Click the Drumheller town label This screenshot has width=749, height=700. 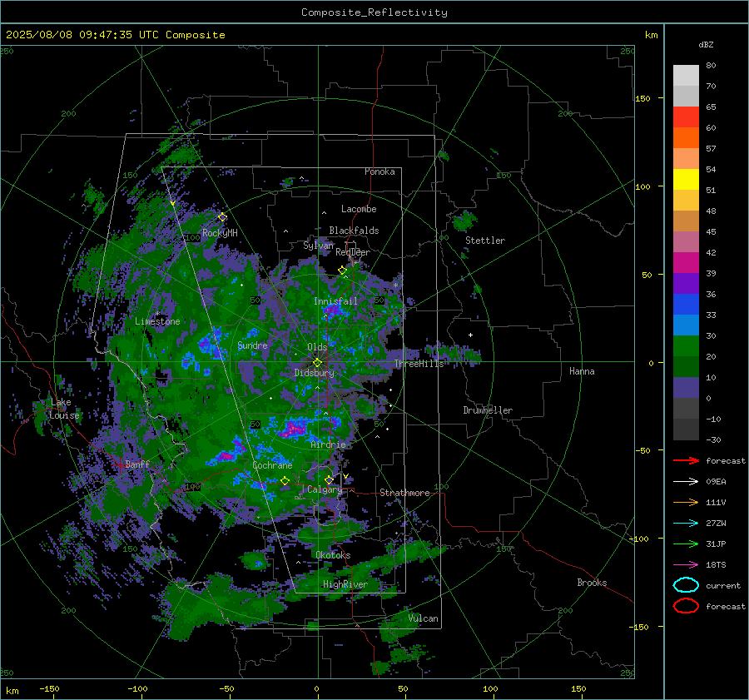(x=488, y=410)
